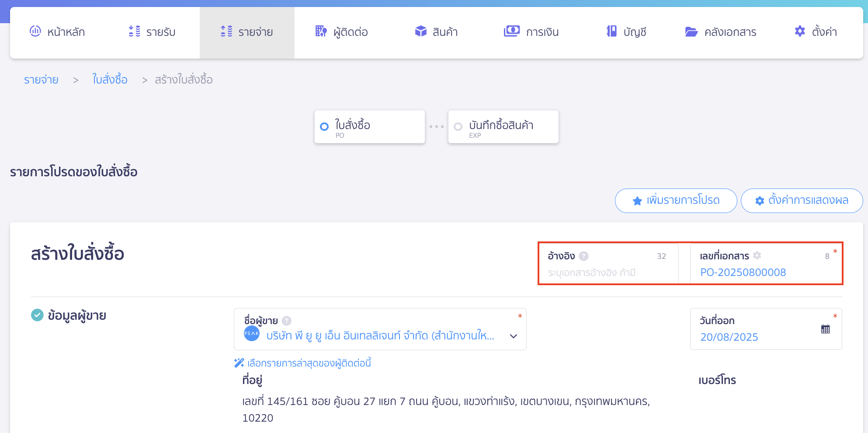Click the help icon beside ชื่อผู้ขาย
Image resolution: width=868 pixels, height=433 pixels.
coord(286,320)
